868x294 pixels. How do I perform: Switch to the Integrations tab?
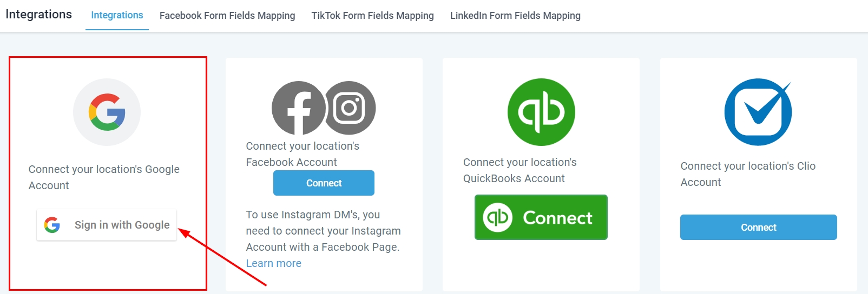pos(117,15)
